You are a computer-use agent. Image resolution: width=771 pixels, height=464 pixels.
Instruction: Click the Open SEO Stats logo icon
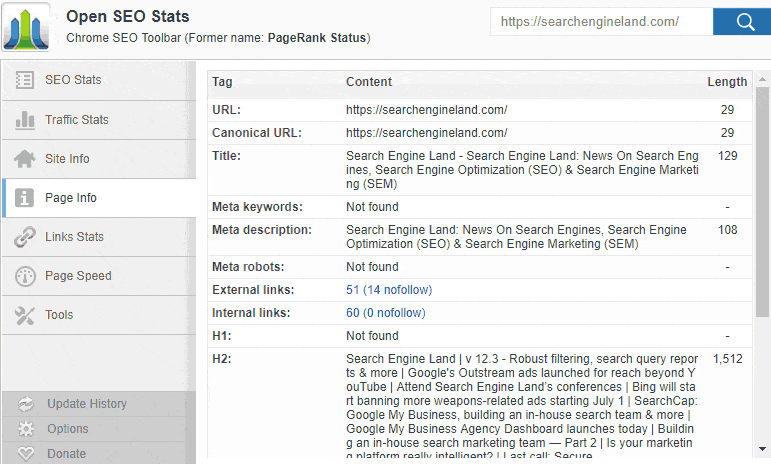[x=31, y=28]
